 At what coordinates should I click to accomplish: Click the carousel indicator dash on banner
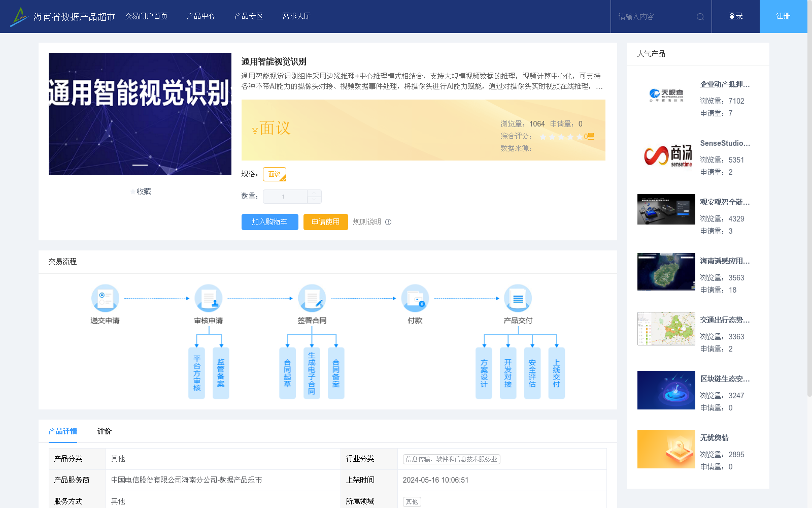click(x=140, y=165)
